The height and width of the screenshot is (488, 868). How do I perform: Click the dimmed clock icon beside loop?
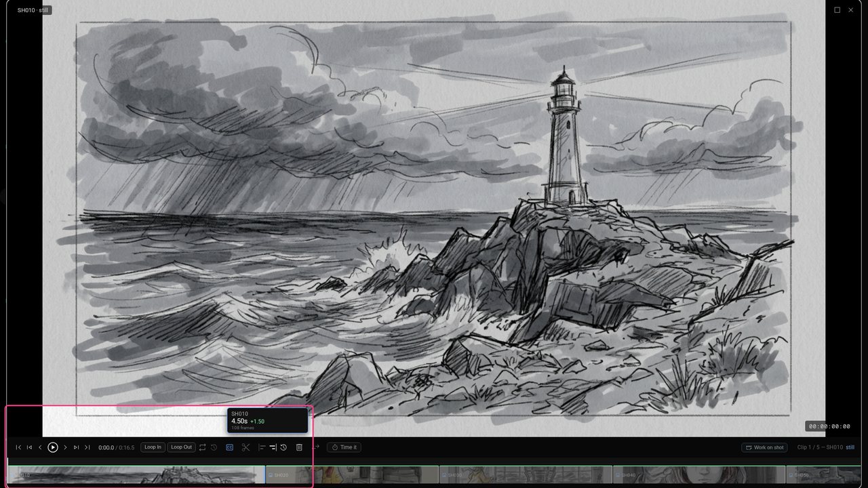[x=214, y=447]
